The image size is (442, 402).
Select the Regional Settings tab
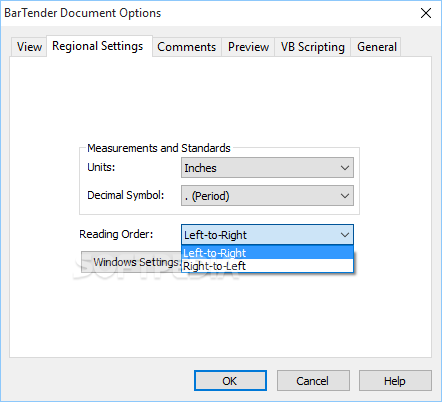click(99, 46)
